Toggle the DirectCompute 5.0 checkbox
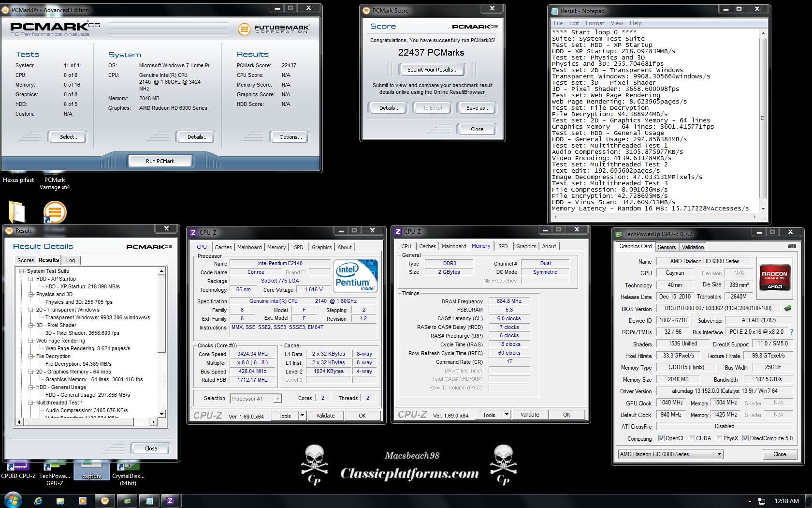 745,438
